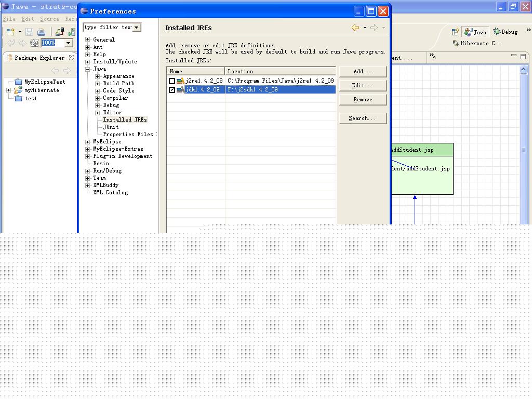Open the filter text dropdown arrow
The image size is (532, 399).
point(137,27)
